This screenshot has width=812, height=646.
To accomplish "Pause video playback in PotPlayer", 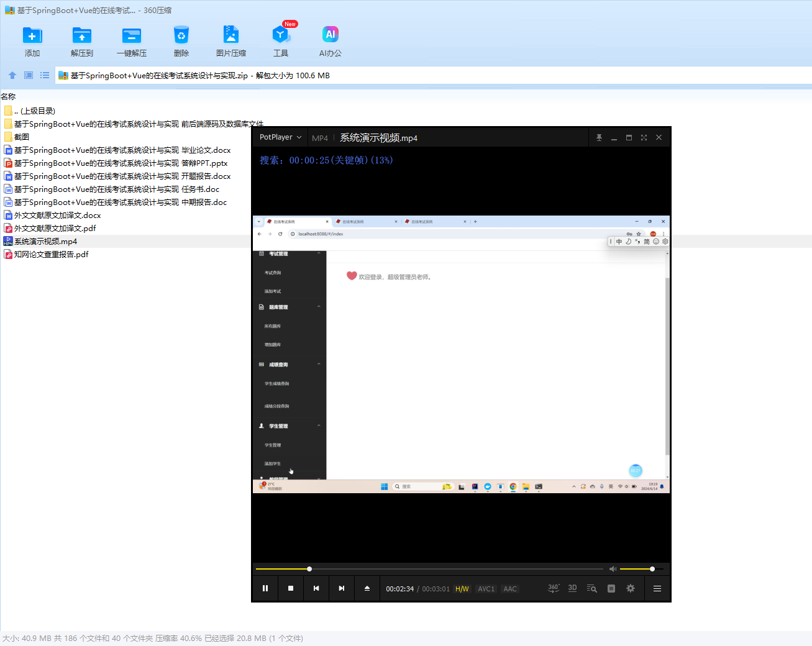I will (265, 588).
